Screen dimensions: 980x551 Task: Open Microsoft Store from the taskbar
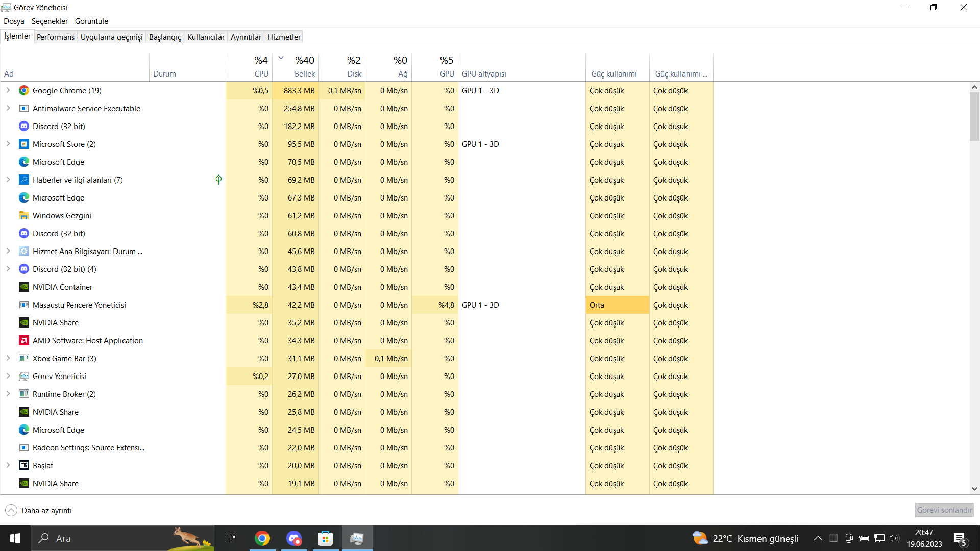pos(325,538)
